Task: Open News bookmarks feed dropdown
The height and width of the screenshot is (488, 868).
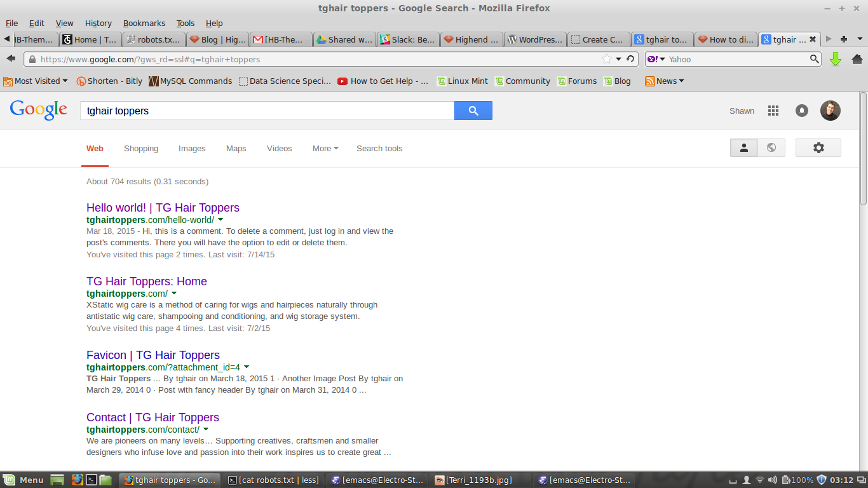Action: (665, 81)
